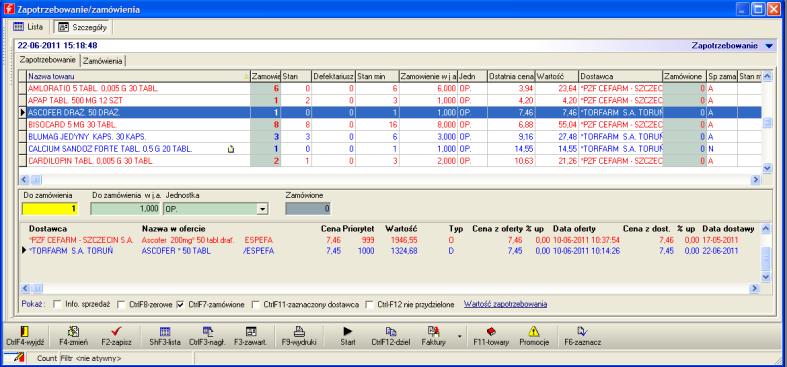Click the Defektariusz column header
The height and width of the screenshot is (367, 787).
pyautogui.click(x=333, y=76)
